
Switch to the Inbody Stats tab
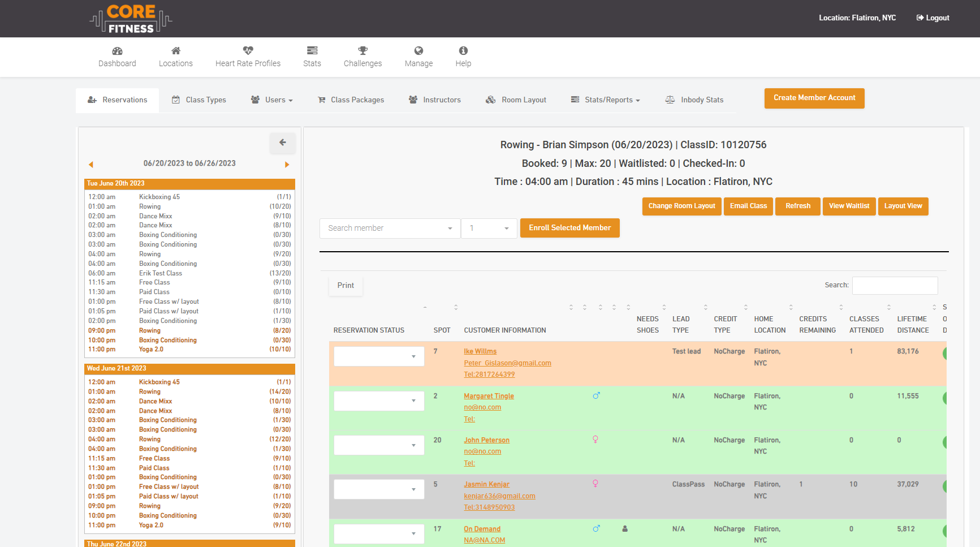coord(694,100)
